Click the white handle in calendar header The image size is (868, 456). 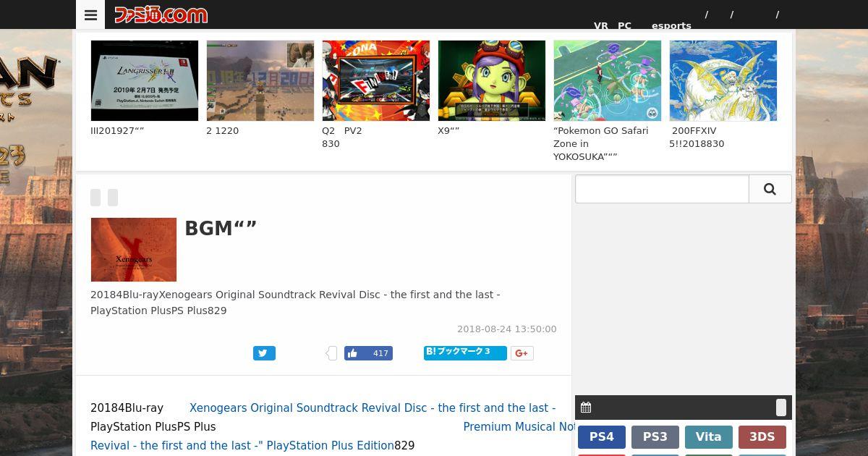781,408
